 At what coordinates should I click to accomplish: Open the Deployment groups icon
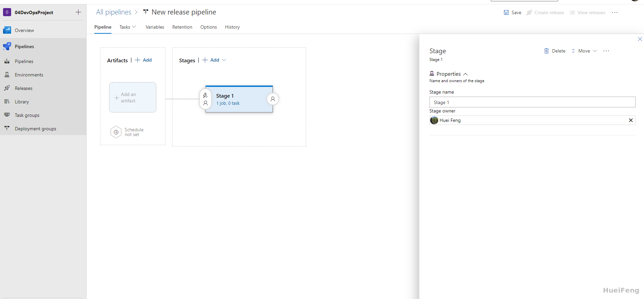[x=7, y=129]
